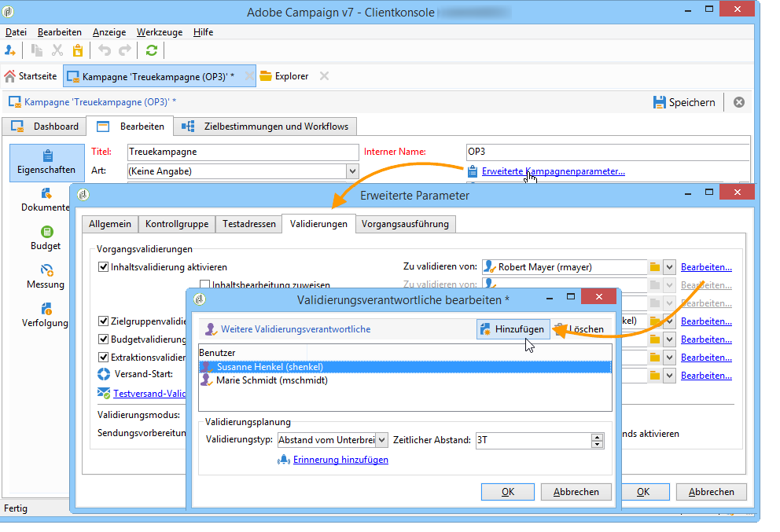The image size is (780, 532).
Task: Toggle Inhaltsbearbeitung zuweisen checkbox
Action: tap(204, 284)
